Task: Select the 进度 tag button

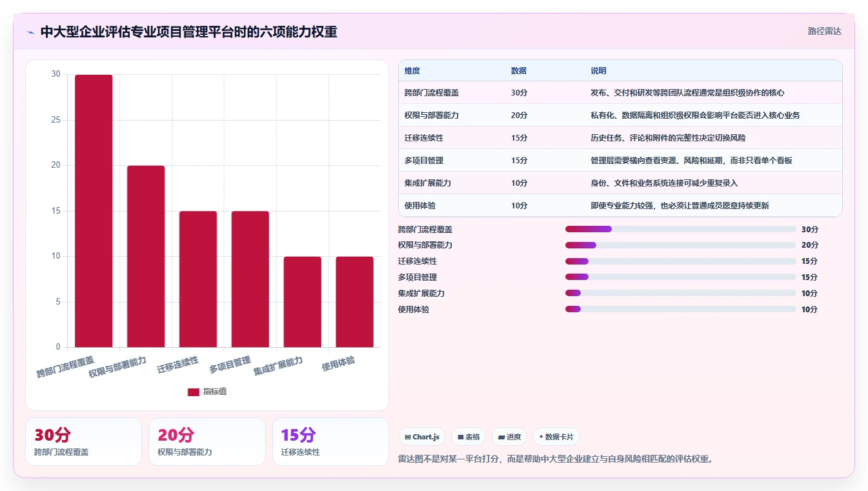Action: click(x=509, y=437)
